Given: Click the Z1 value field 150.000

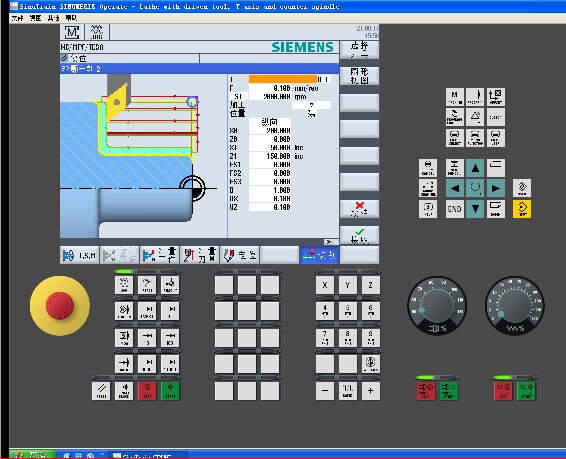Looking at the screenshot, I should tap(270, 156).
